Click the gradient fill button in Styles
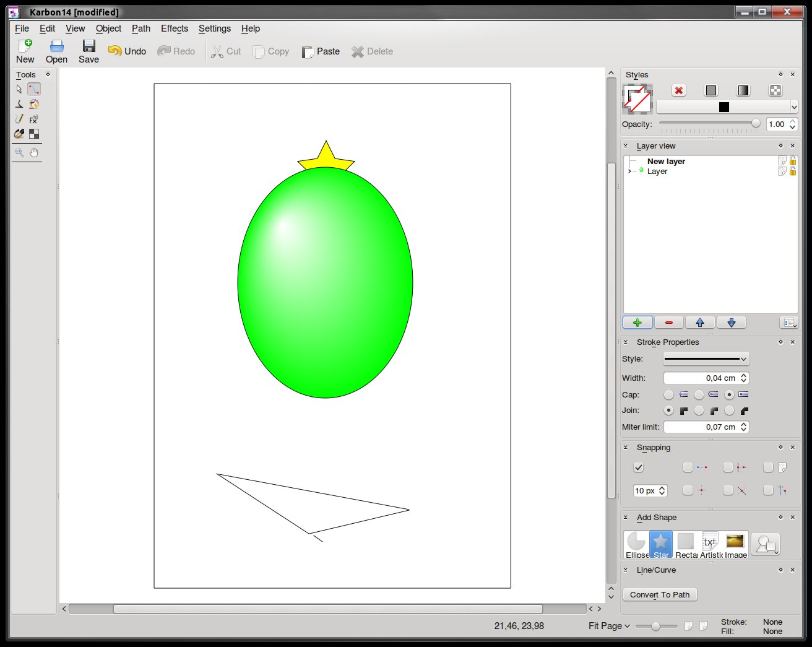This screenshot has width=812, height=647. point(743,90)
